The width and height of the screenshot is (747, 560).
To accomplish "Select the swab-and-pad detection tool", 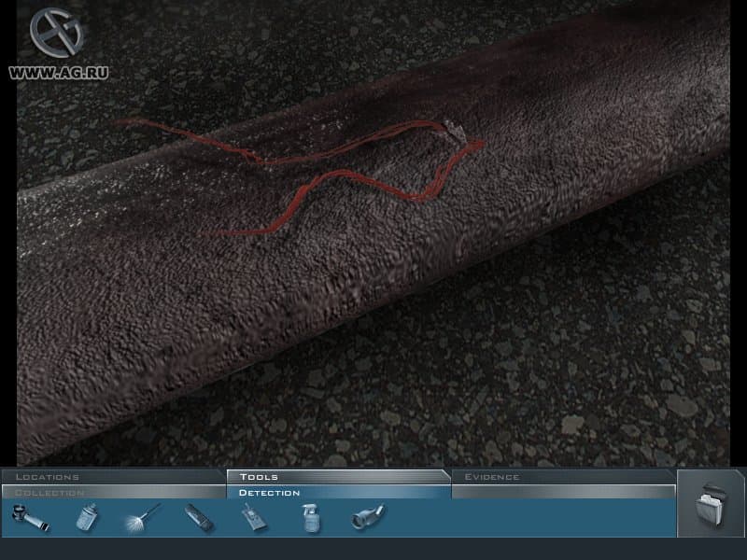I will (x=254, y=518).
